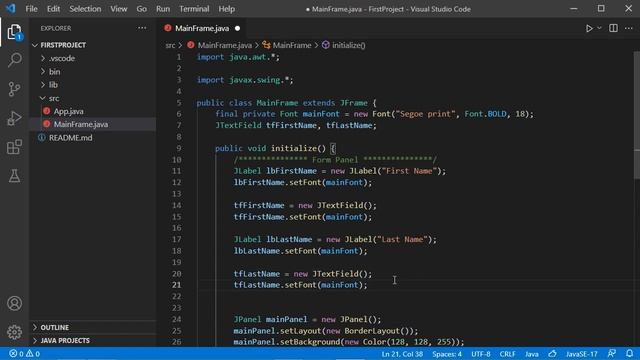Open the Selection menu
The width and height of the screenshot is (640, 360).
pos(85,9)
